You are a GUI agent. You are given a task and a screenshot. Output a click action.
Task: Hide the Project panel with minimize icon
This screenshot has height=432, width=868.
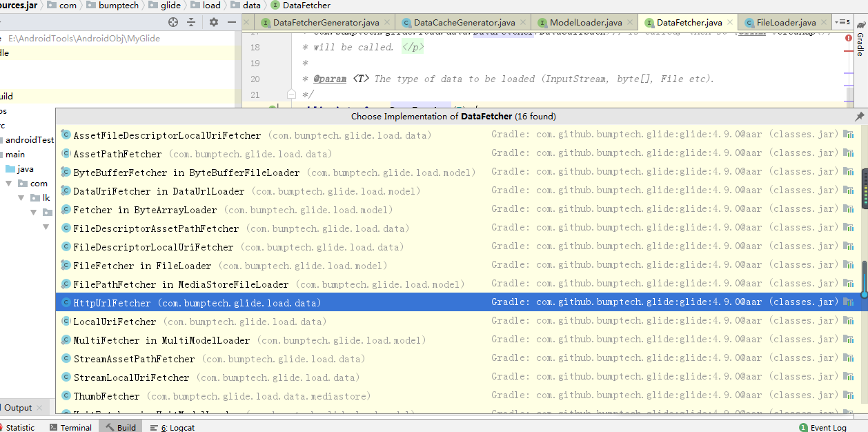[233, 22]
